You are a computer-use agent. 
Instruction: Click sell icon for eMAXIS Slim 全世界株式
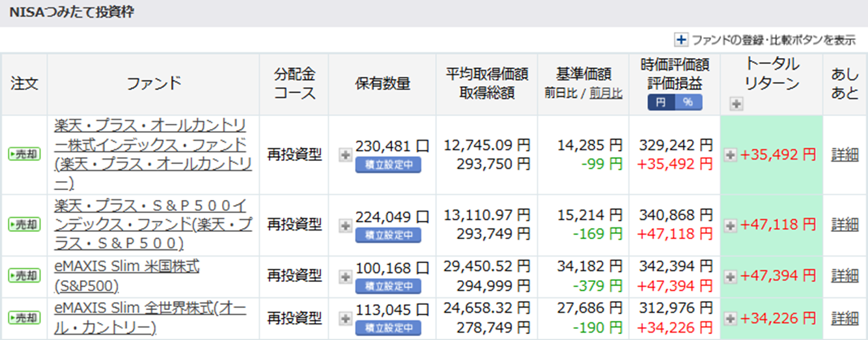click(x=24, y=318)
